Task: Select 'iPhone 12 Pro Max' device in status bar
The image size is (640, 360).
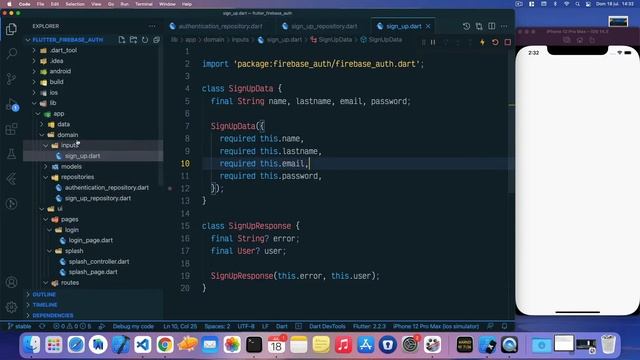Action: [436, 326]
